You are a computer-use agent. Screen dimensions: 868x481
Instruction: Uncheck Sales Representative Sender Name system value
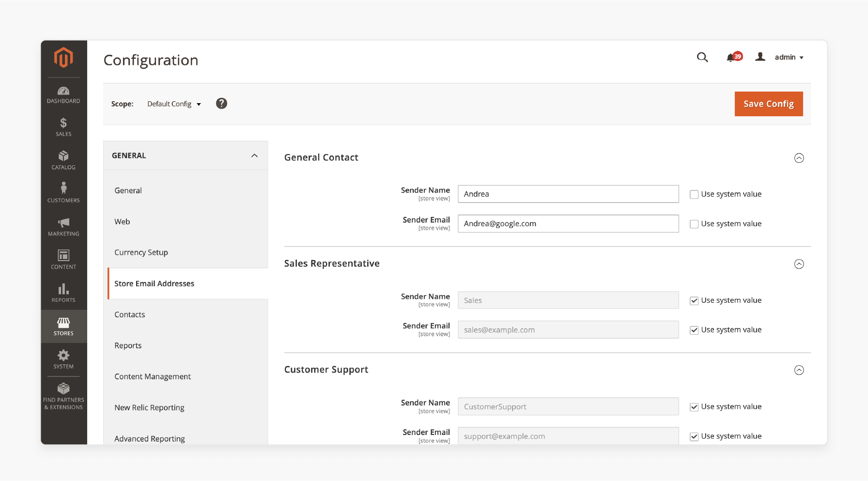(694, 300)
